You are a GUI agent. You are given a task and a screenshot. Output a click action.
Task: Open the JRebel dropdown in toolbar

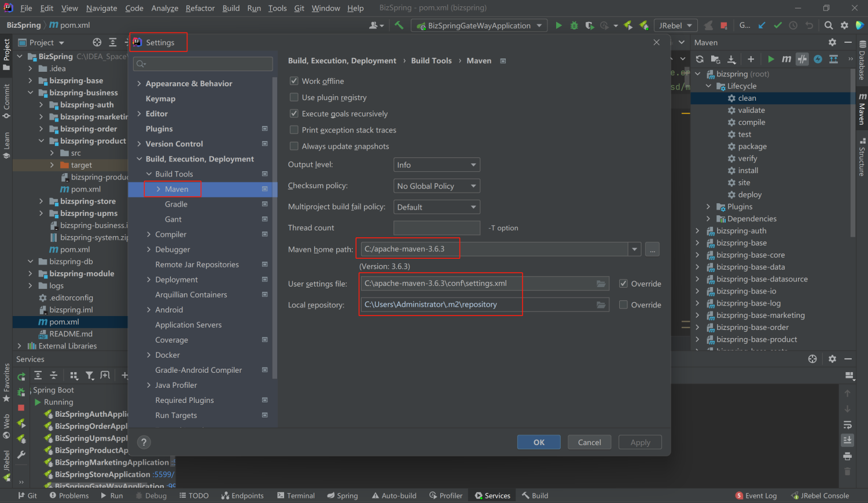coord(675,25)
